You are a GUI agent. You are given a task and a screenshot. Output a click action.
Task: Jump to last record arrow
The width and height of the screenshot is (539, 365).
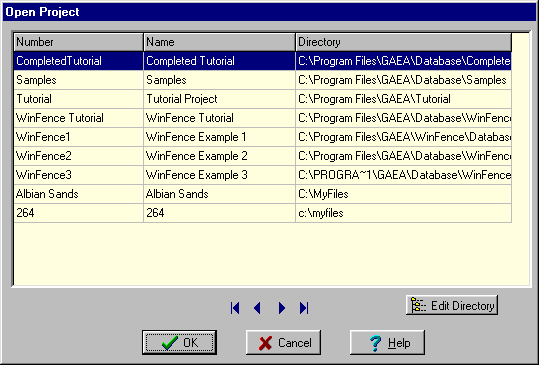(304, 308)
